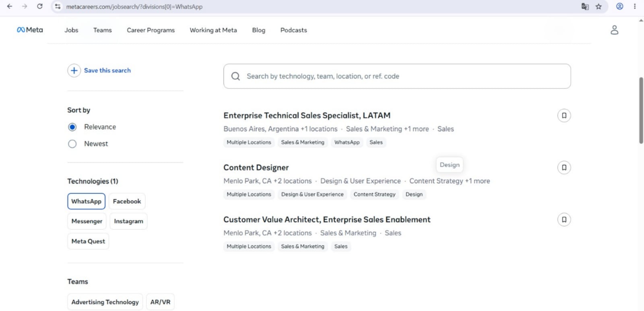Click the 'Sort by' heading

(78, 110)
